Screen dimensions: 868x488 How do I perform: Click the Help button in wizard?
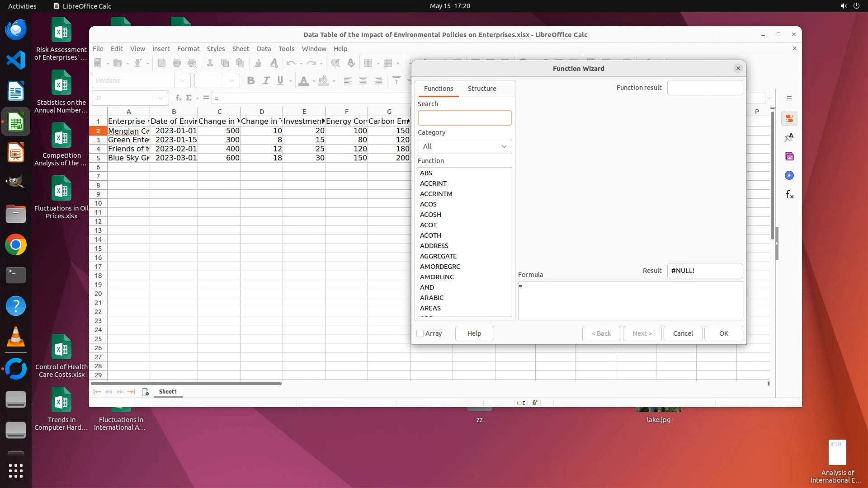(474, 333)
